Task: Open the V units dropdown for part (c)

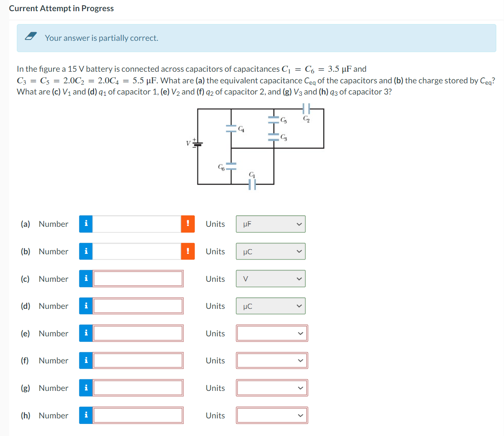Action: 270,278
